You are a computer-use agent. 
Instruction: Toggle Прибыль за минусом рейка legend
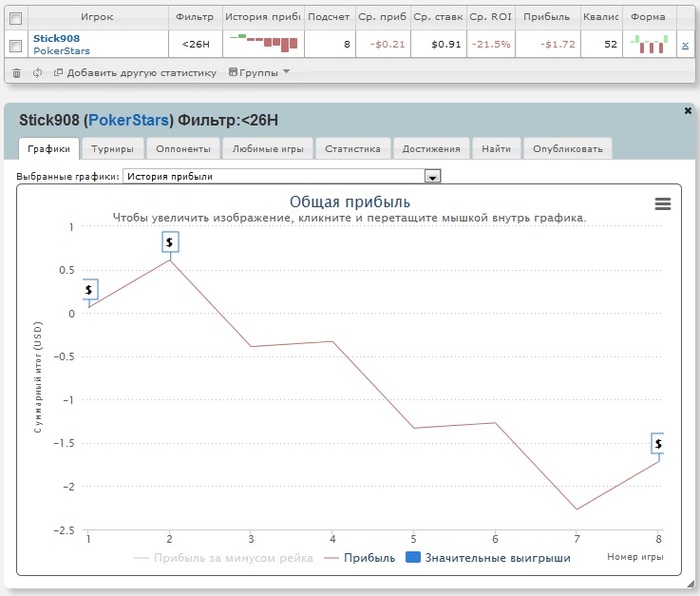click(224, 558)
